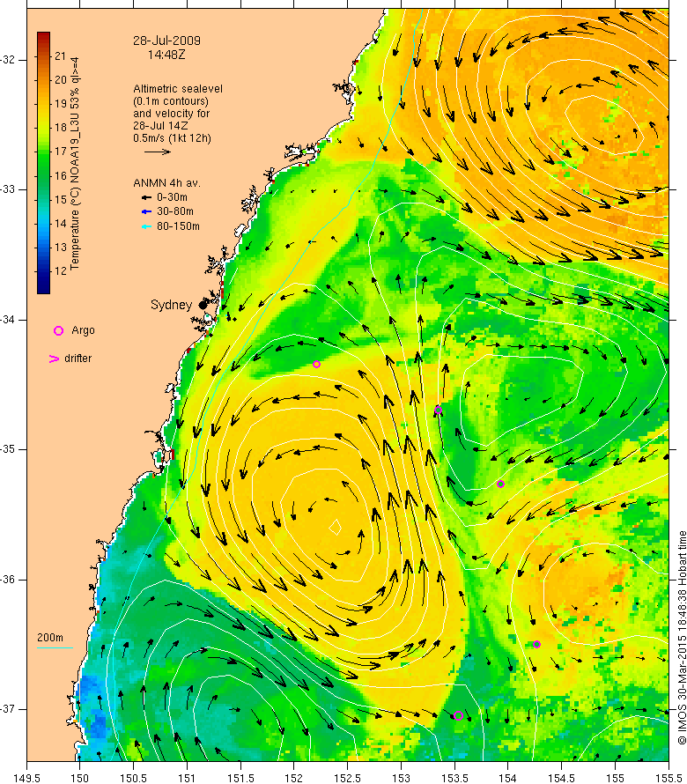Click the longitude axis label 152
This screenshot has height=784, width=687.
[294, 779]
